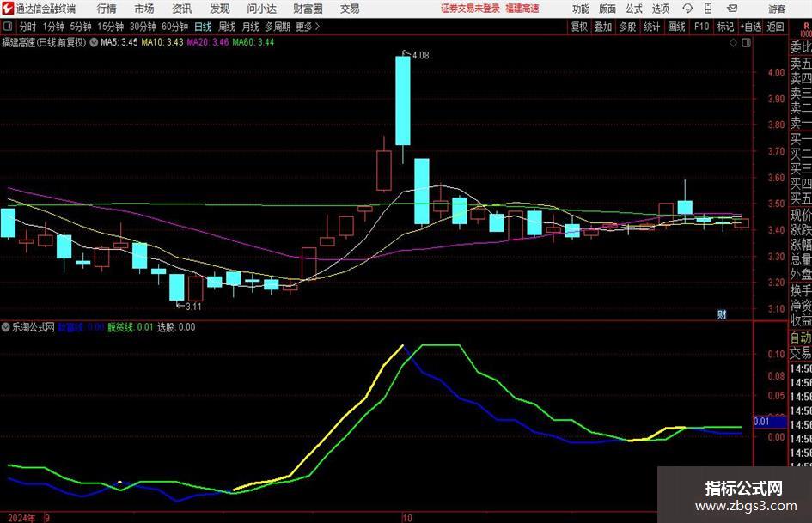The width and height of the screenshot is (812, 523).
Task: Switch to the 15分钟 period
Action: tap(110, 27)
